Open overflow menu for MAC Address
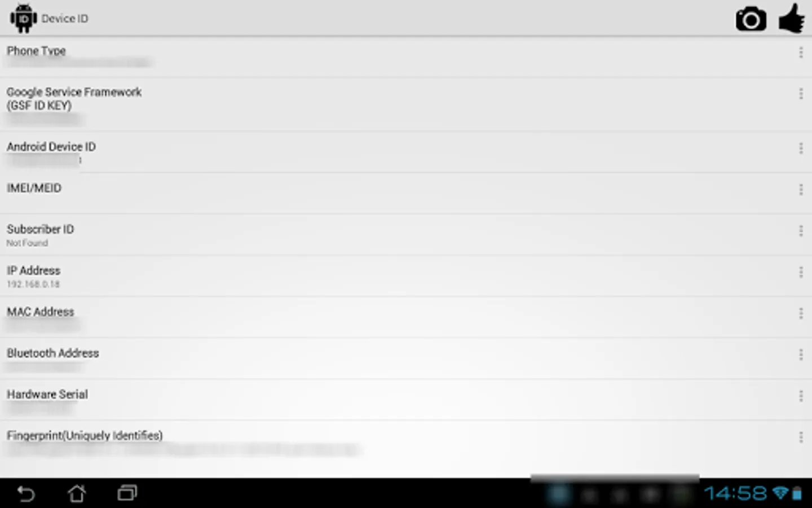Screen dimensions: 812x508 coord(801,313)
